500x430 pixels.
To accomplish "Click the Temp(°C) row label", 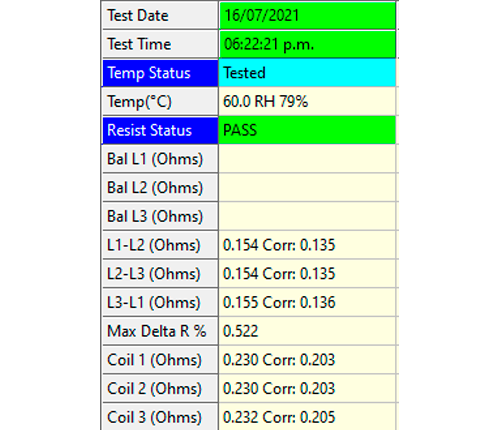I will (x=160, y=101).
